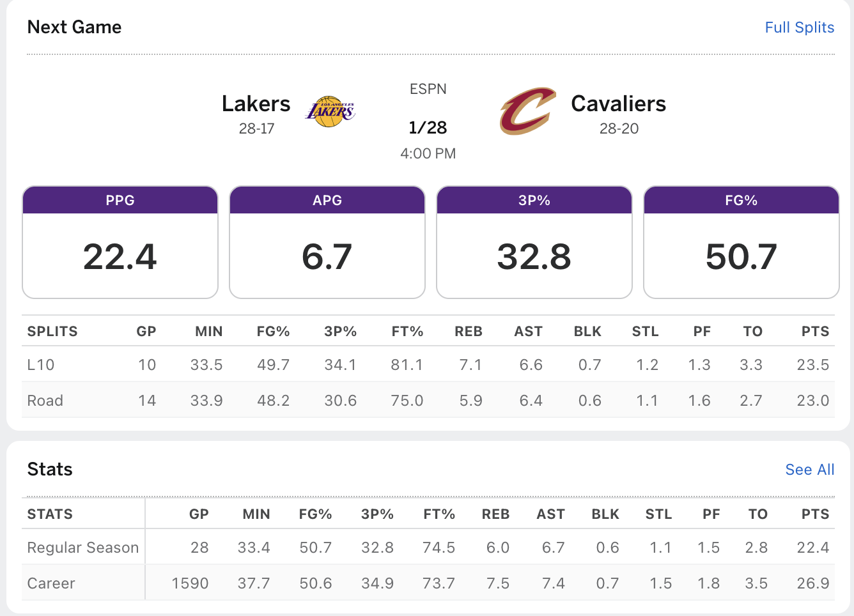The image size is (854, 616).
Task: Click the ESPN broadcast label
Action: 428,89
